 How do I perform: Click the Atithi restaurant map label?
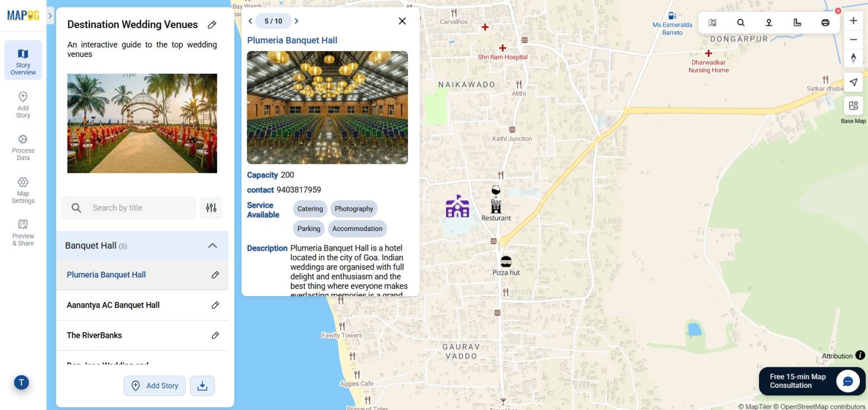point(519,93)
